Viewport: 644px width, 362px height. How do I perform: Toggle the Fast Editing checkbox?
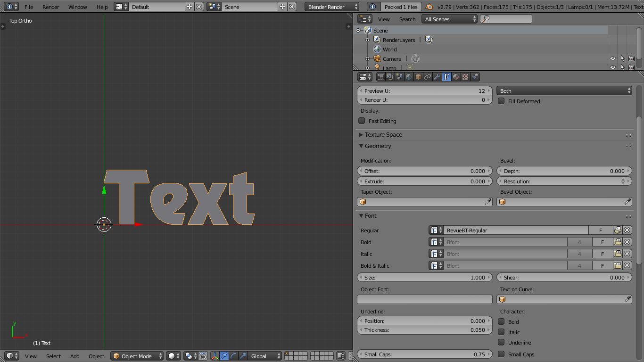362,121
